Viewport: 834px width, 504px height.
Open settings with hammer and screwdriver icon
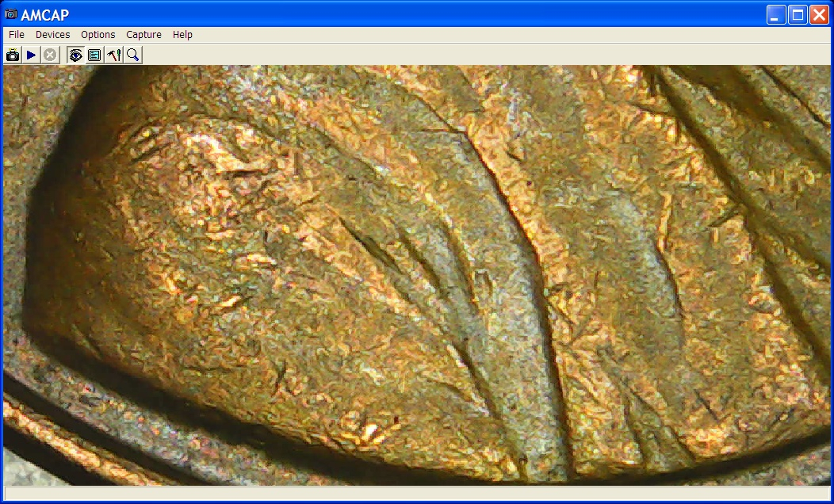pyautogui.click(x=114, y=55)
